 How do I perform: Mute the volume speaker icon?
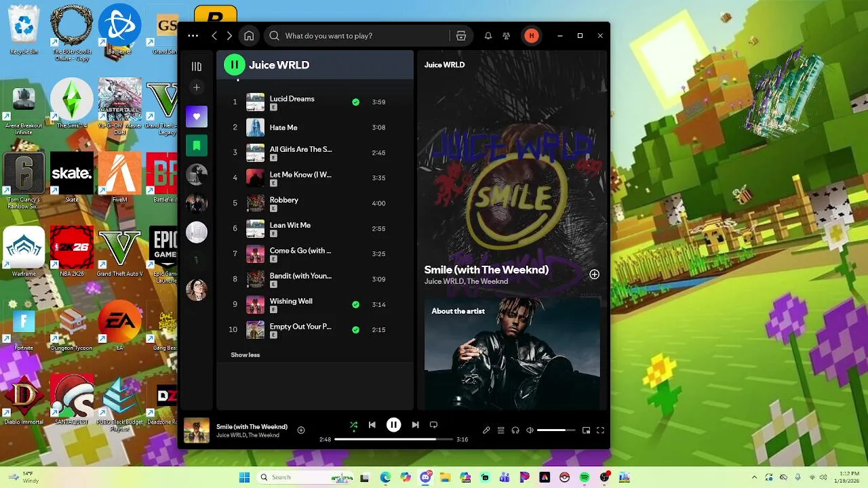pos(530,430)
